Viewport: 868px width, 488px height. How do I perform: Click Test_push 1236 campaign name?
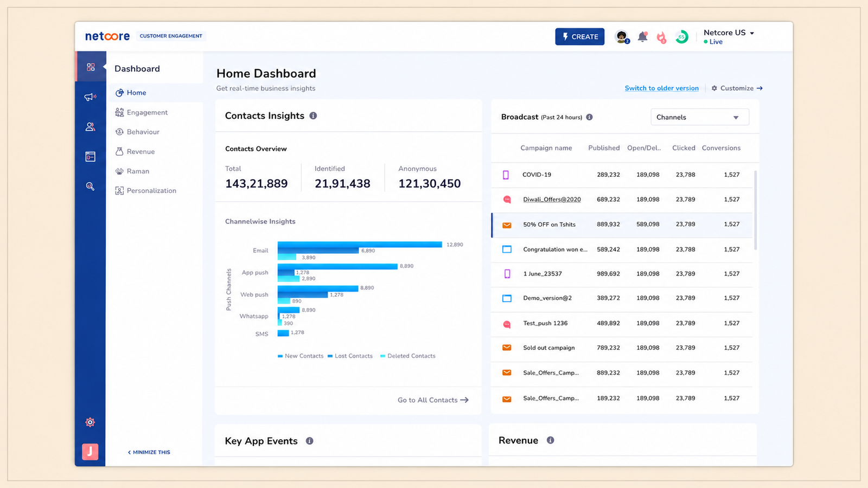[x=545, y=323]
